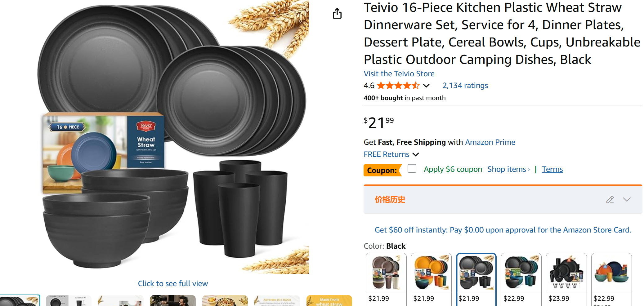Open the 2,134 ratings link
The width and height of the screenshot is (644, 306).
[465, 86]
